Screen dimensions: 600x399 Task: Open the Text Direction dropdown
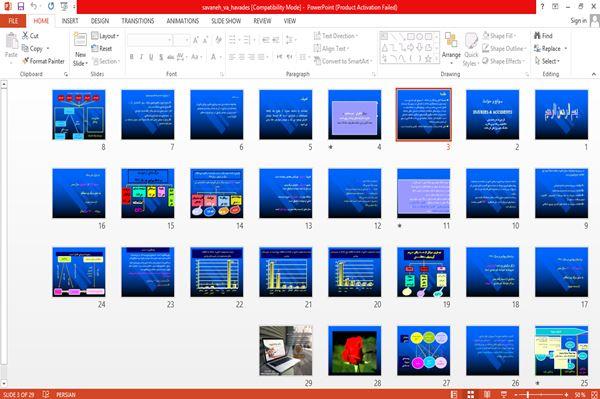pos(336,36)
